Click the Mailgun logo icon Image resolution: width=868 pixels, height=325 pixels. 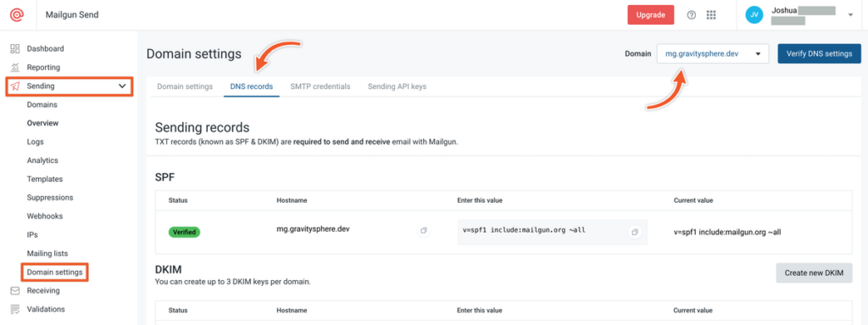point(17,15)
